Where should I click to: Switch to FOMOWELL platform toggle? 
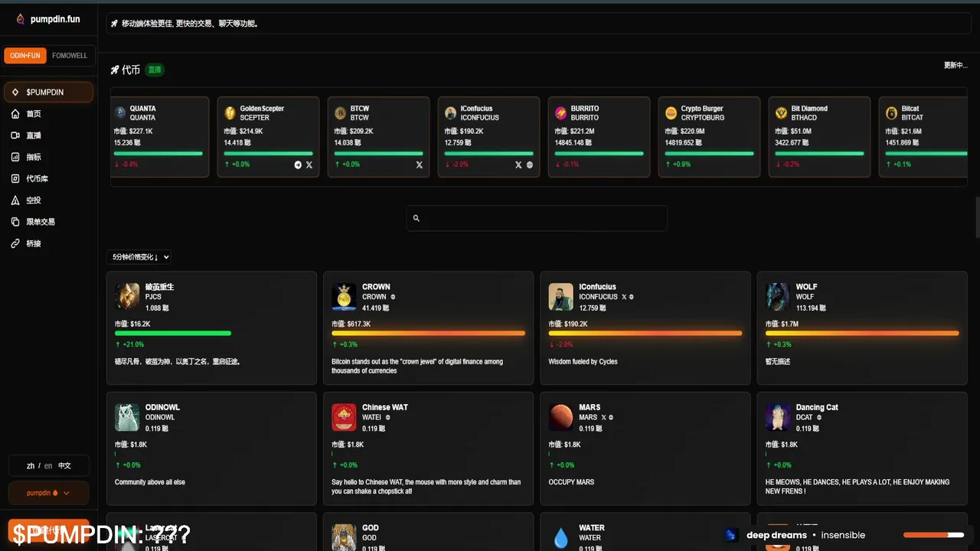click(70, 56)
